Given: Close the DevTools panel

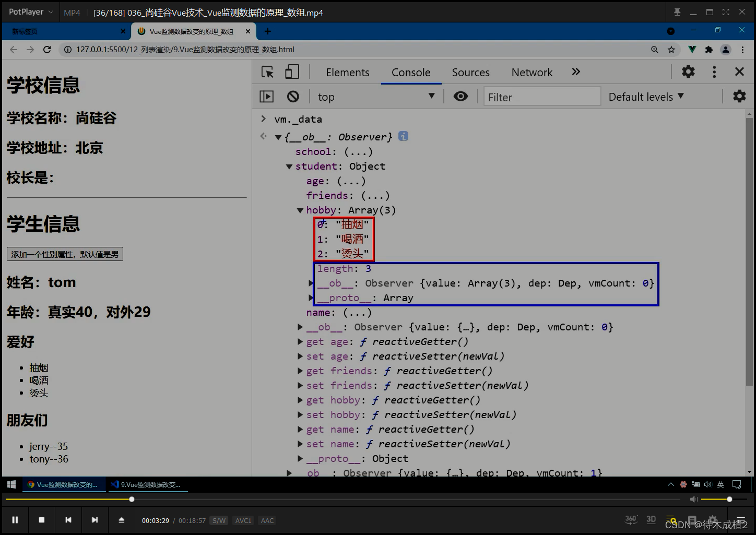Looking at the screenshot, I should click(x=739, y=72).
